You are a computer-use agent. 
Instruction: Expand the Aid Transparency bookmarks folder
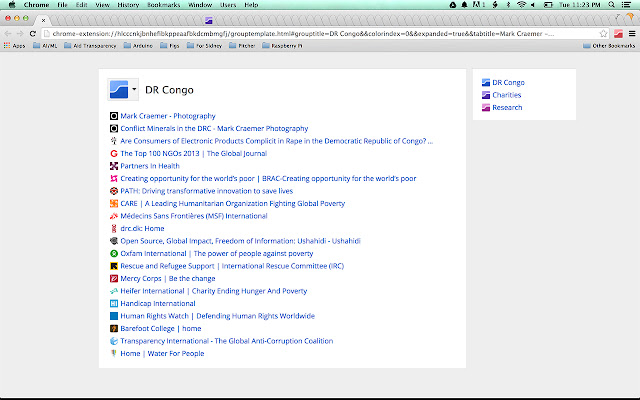pos(77,46)
